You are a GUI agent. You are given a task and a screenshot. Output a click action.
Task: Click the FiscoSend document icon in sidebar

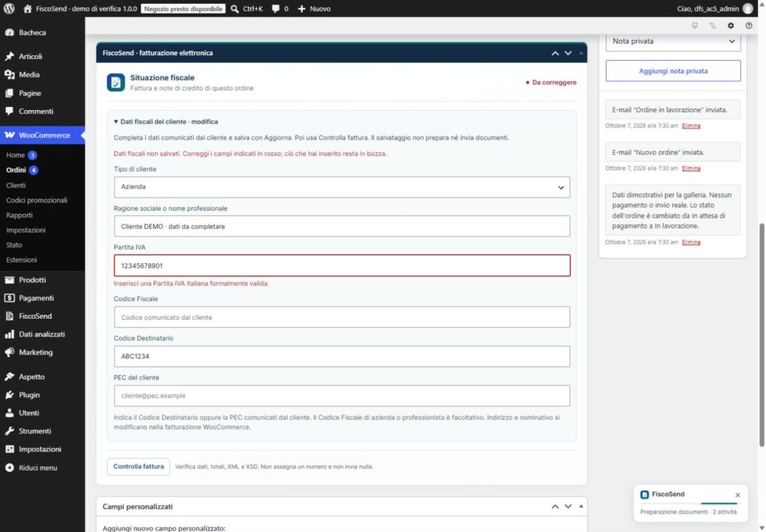(x=9, y=316)
